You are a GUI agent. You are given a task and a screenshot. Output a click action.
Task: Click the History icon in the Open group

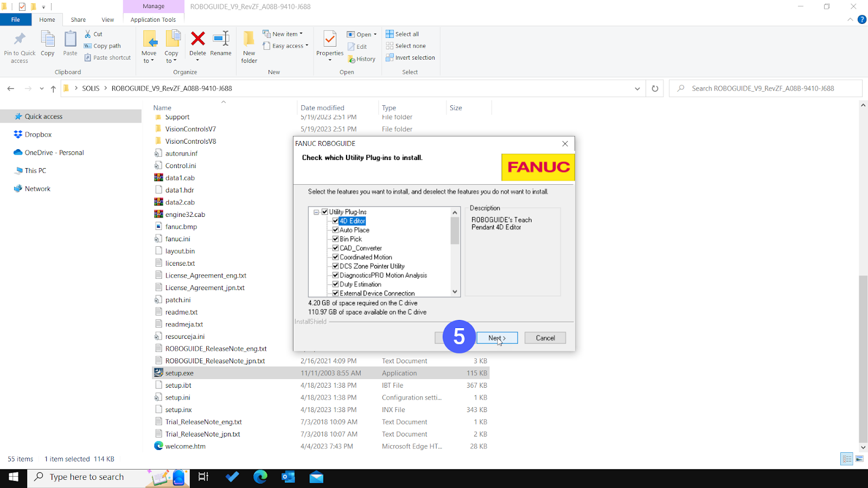(x=362, y=59)
